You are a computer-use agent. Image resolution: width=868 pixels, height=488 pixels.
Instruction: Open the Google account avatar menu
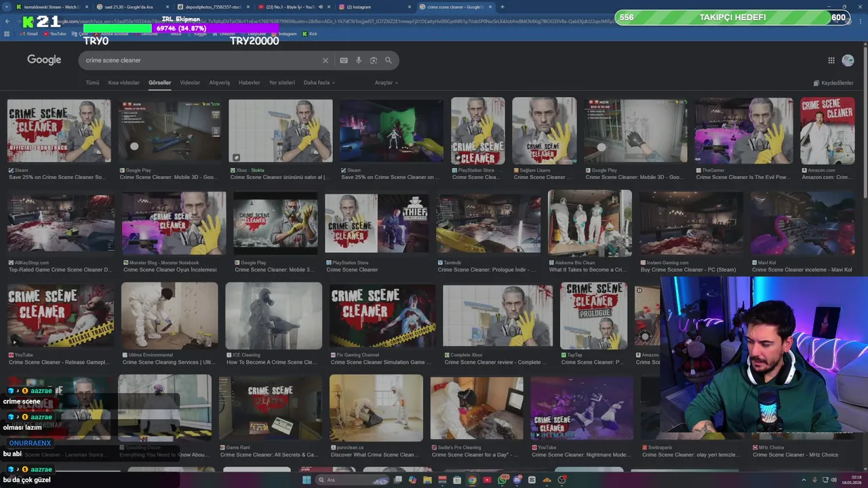848,60
